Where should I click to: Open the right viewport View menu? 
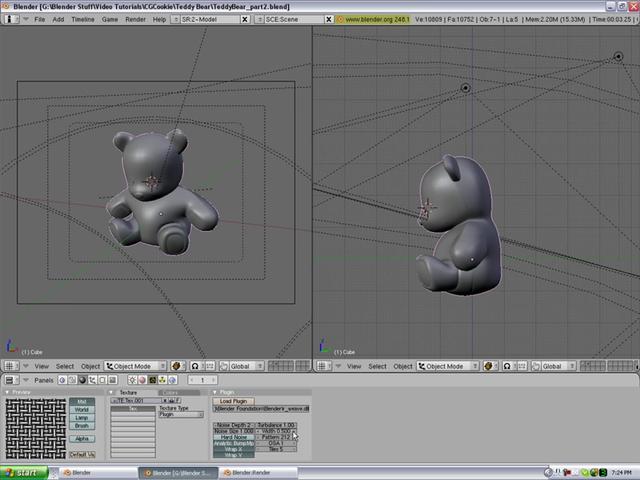tap(354, 366)
